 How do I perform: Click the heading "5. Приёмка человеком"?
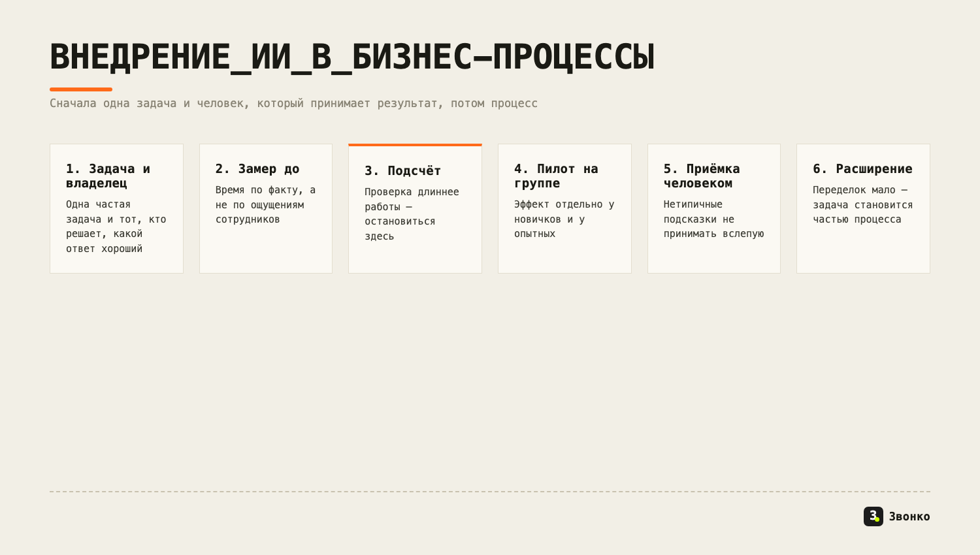[702, 176]
